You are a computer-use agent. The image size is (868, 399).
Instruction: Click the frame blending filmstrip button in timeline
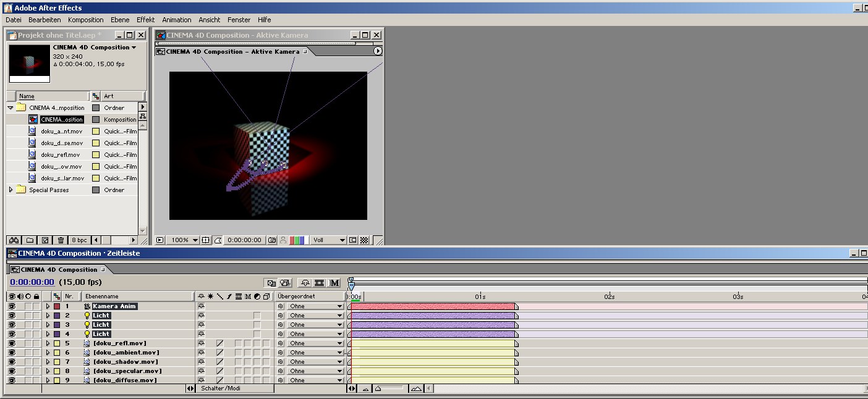[320, 283]
